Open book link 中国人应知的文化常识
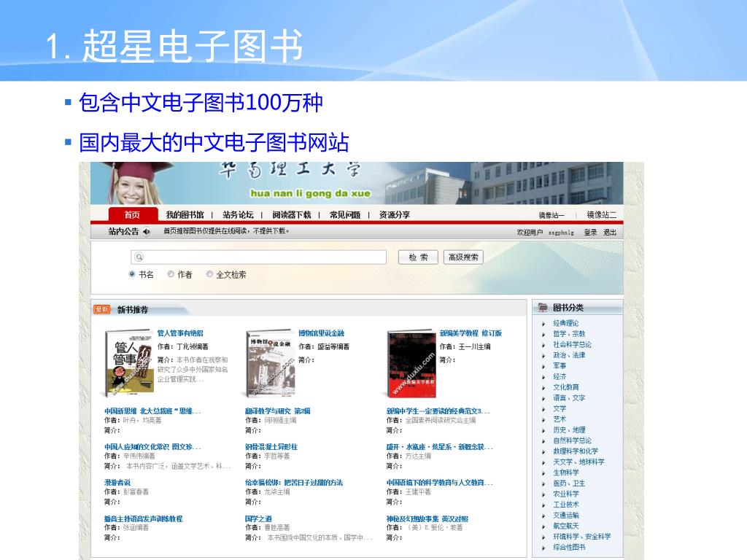The height and width of the screenshot is (560, 747). click(x=152, y=447)
